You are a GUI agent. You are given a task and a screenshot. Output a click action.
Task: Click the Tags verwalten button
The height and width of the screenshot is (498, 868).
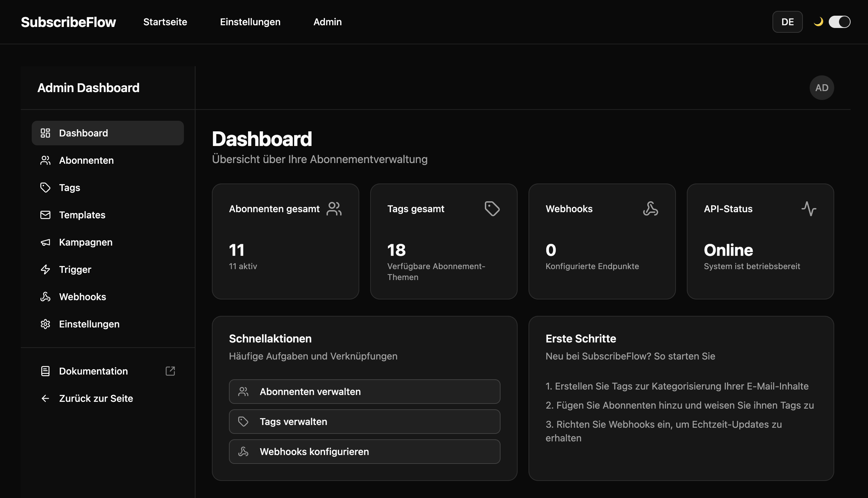pyautogui.click(x=364, y=421)
